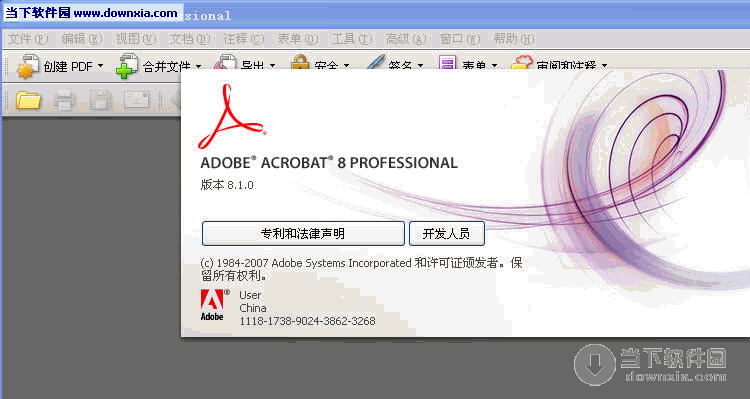Screen dimensions: 750x399
Task: Expand the 合并文件 dropdown arrow
Action: [198, 66]
